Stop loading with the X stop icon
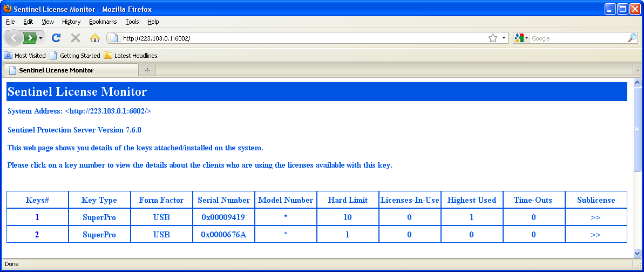644x272 pixels. 76,38
